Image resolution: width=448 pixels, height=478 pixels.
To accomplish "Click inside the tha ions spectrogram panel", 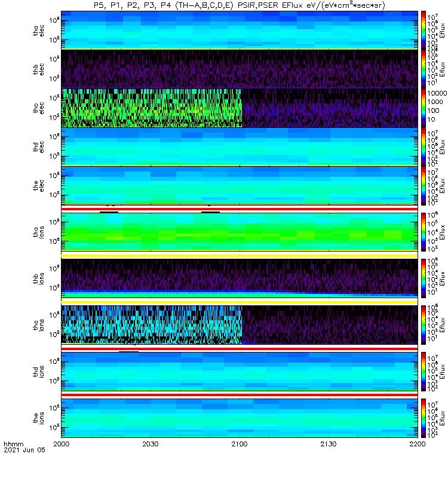I will click(x=240, y=232).
